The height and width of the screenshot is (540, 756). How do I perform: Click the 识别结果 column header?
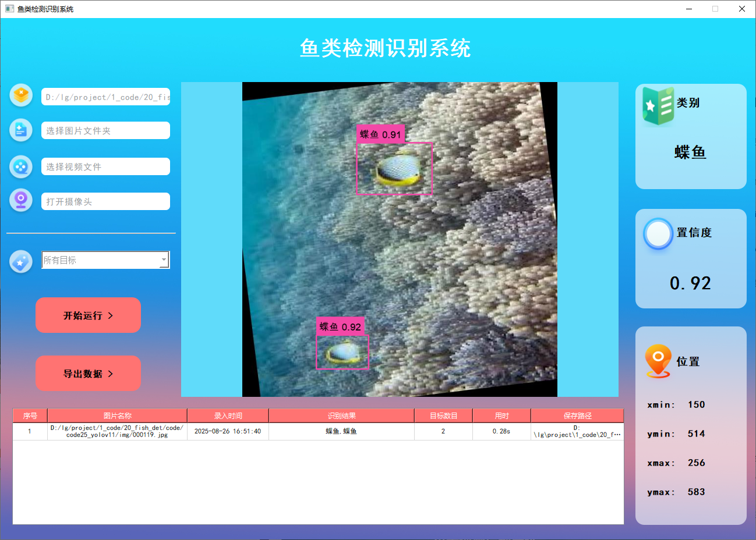[341, 415]
